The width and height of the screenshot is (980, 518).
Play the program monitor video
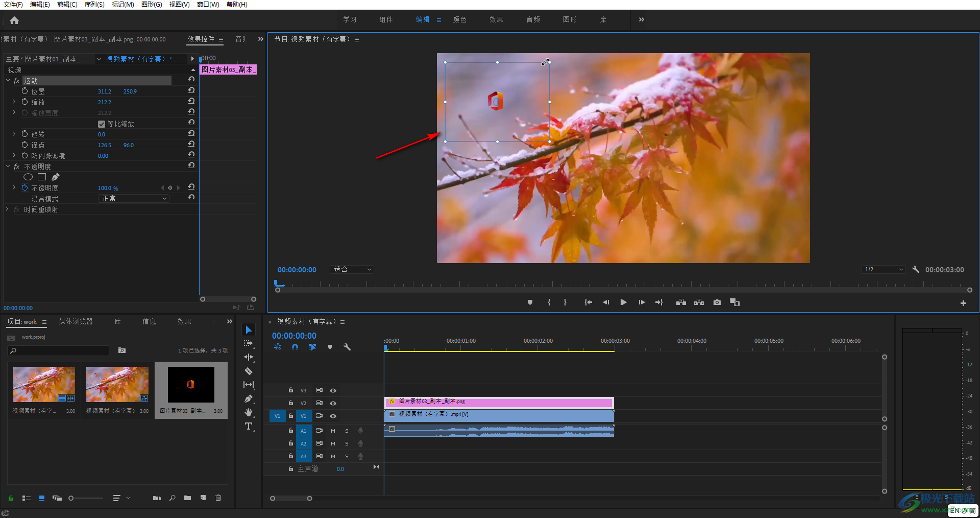coord(623,302)
